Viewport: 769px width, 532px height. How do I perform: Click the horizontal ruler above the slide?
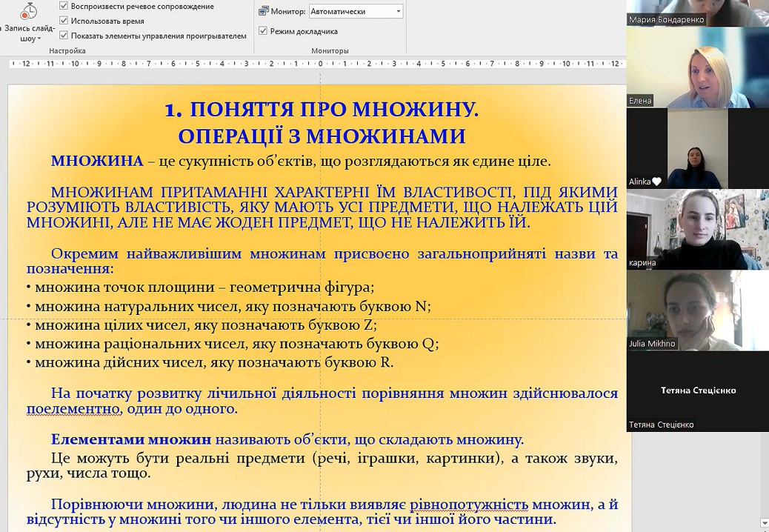[x=317, y=63]
